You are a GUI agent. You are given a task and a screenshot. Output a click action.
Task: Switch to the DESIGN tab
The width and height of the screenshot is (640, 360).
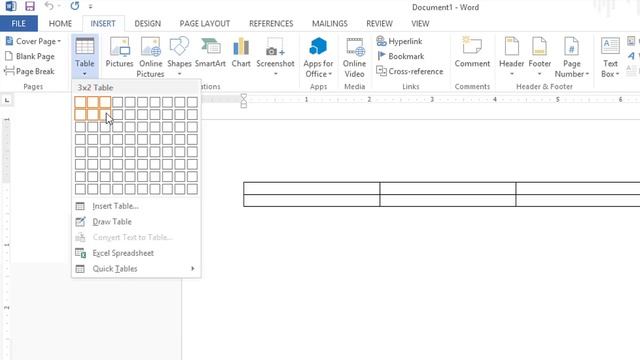148,24
